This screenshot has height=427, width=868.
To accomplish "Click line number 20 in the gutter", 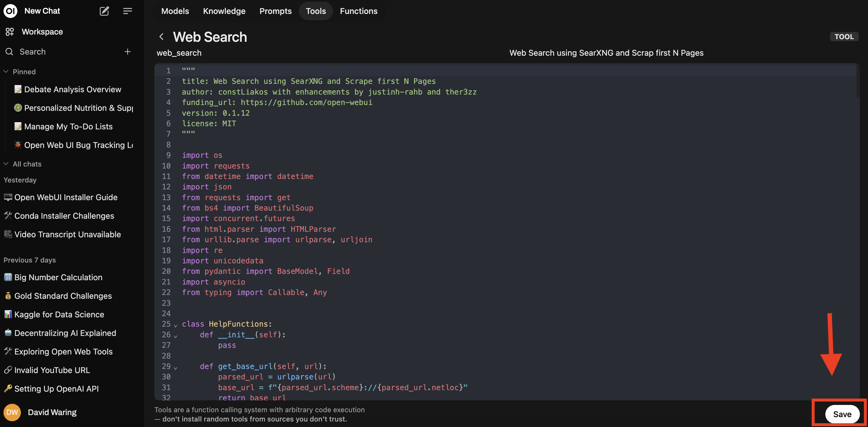I will [x=166, y=271].
